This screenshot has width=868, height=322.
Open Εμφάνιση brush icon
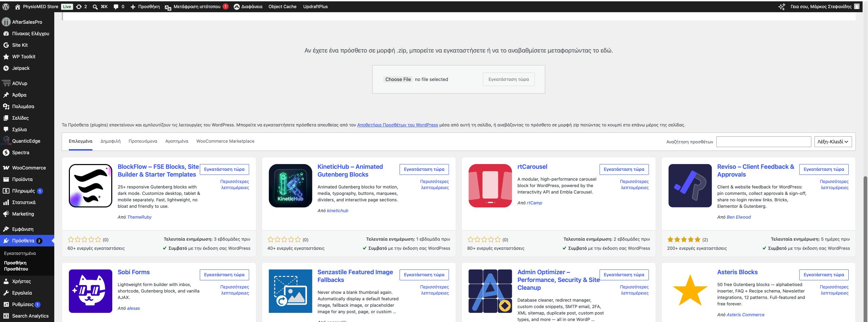pyautogui.click(x=6, y=229)
